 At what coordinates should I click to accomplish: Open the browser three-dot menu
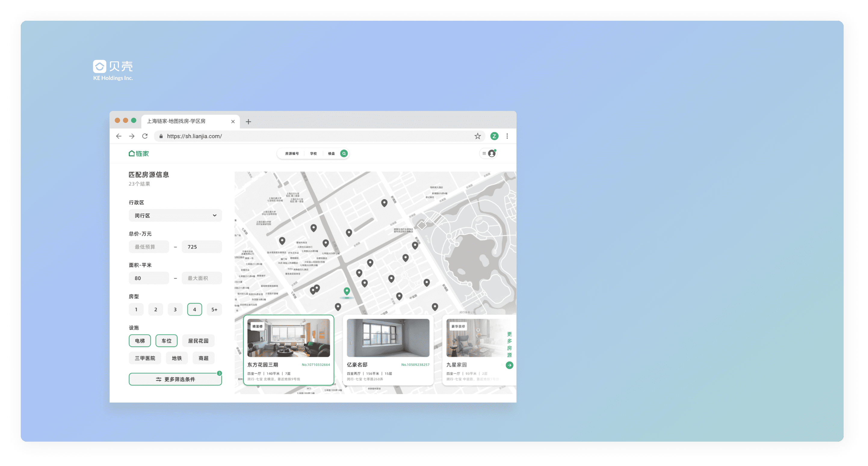pyautogui.click(x=507, y=136)
